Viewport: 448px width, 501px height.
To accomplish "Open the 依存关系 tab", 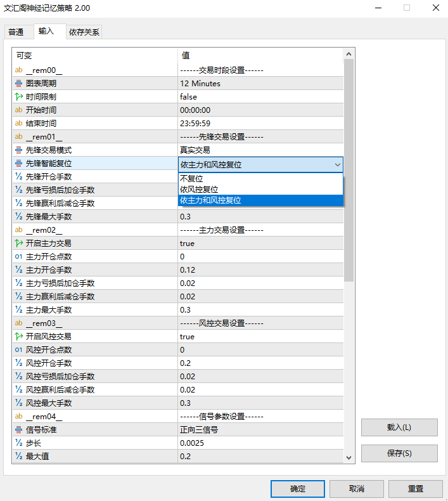I will pos(84,32).
